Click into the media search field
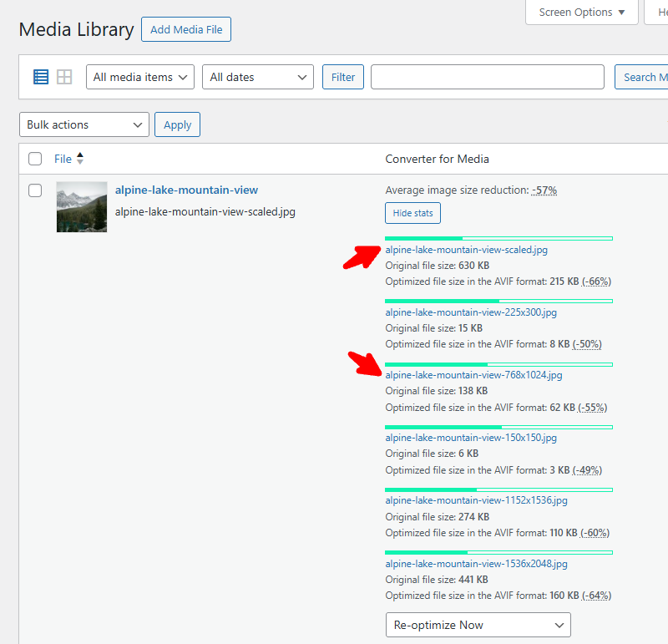This screenshot has height=644, width=668. pyautogui.click(x=487, y=77)
